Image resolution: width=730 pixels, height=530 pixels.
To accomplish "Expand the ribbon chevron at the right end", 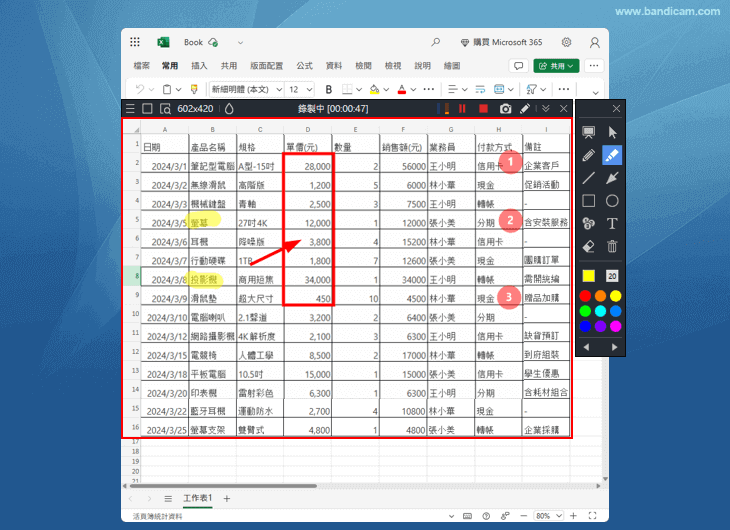I will click(595, 93).
